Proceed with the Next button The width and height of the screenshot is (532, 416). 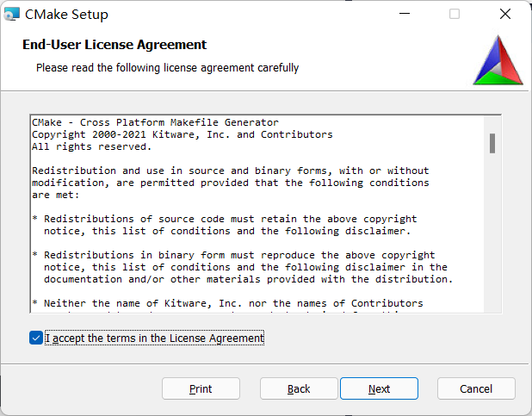[x=379, y=388]
